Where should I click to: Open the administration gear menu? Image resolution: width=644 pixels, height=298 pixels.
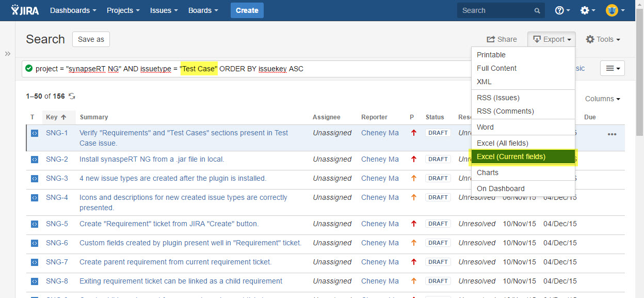point(587,10)
